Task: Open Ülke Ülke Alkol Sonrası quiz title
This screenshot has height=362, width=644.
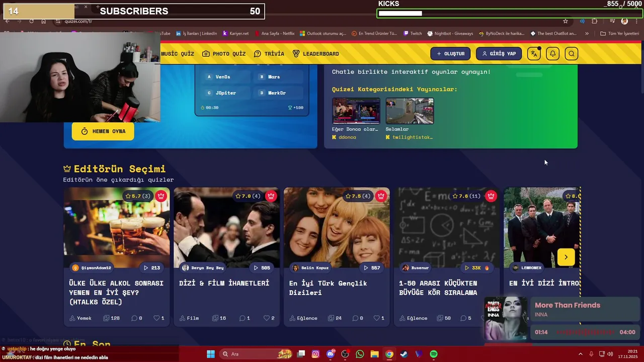Action: coord(116,293)
